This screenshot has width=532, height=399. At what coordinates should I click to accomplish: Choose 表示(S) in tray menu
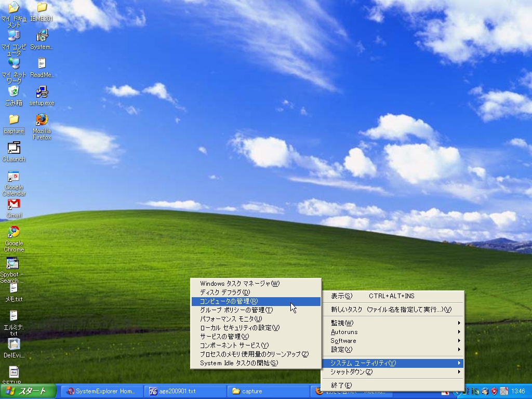click(x=393, y=296)
